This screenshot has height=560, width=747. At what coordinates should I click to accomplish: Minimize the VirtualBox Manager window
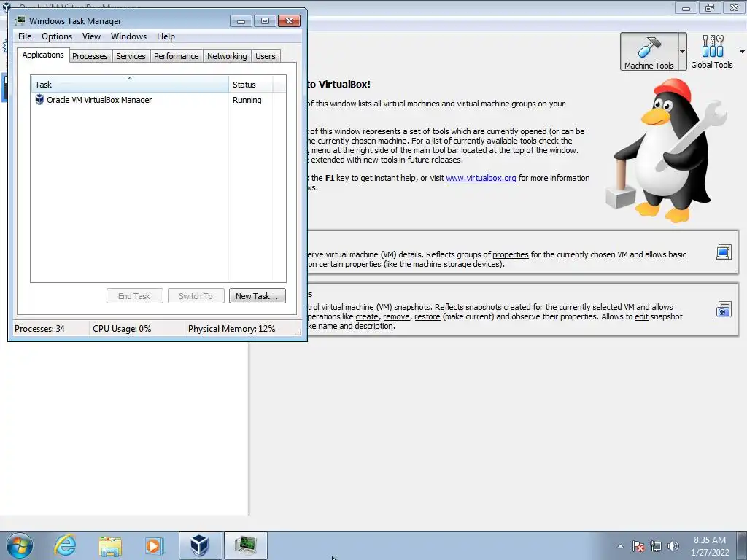pyautogui.click(x=686, y=7)
